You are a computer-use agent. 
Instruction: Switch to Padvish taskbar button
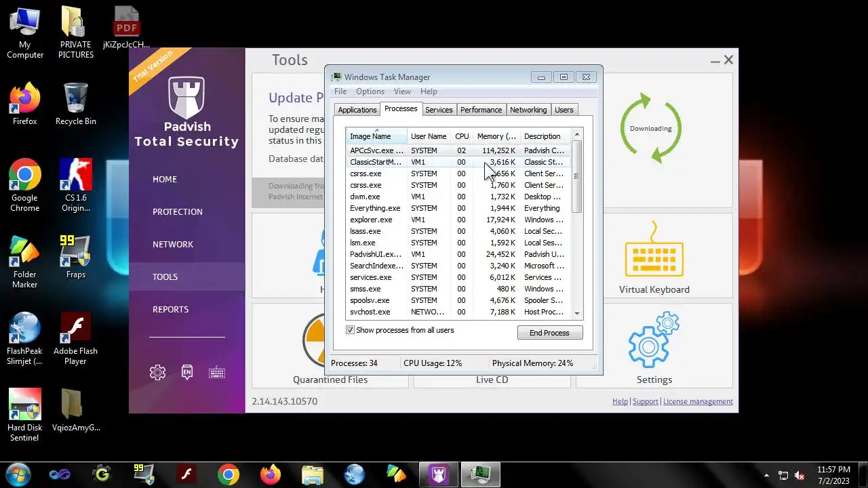click(x=439, y=474)
